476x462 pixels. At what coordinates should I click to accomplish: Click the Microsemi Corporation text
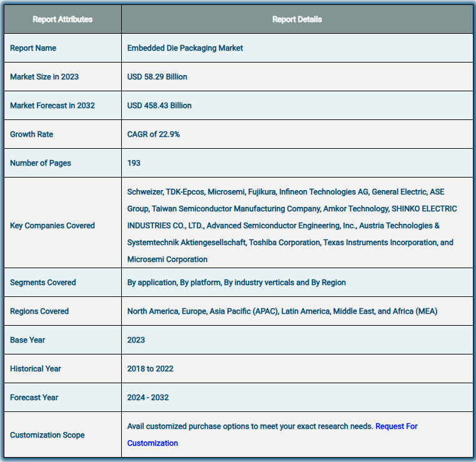click(x=167, y=259)
